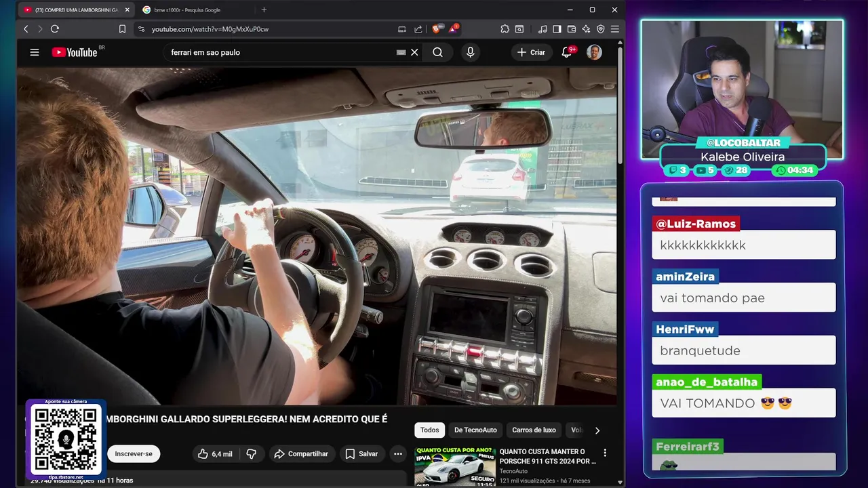Click the Criar button
Image resolution: width=868 pixels, height=488 pixels.
pyautogui.click(x=531, y=52)
